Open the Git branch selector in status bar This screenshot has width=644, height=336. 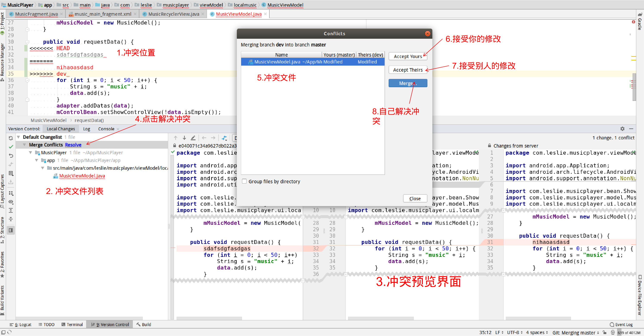(576, 333)
